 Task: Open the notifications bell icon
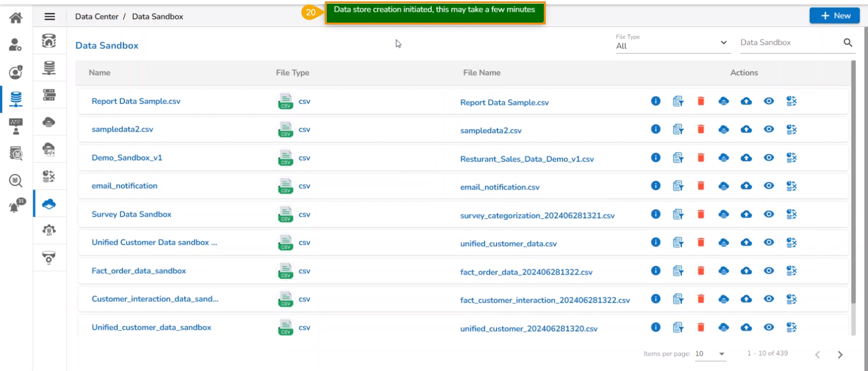coord(16,206)
